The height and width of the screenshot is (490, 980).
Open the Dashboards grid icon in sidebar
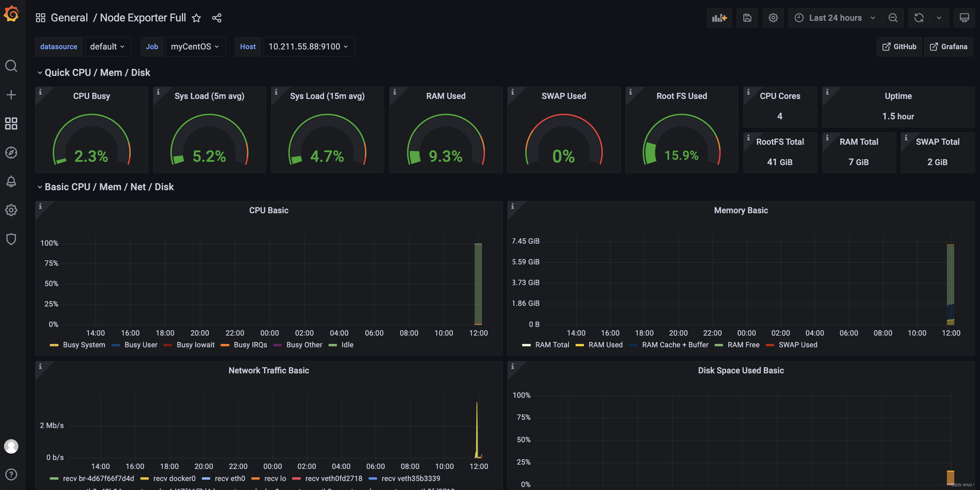(11, 124)
